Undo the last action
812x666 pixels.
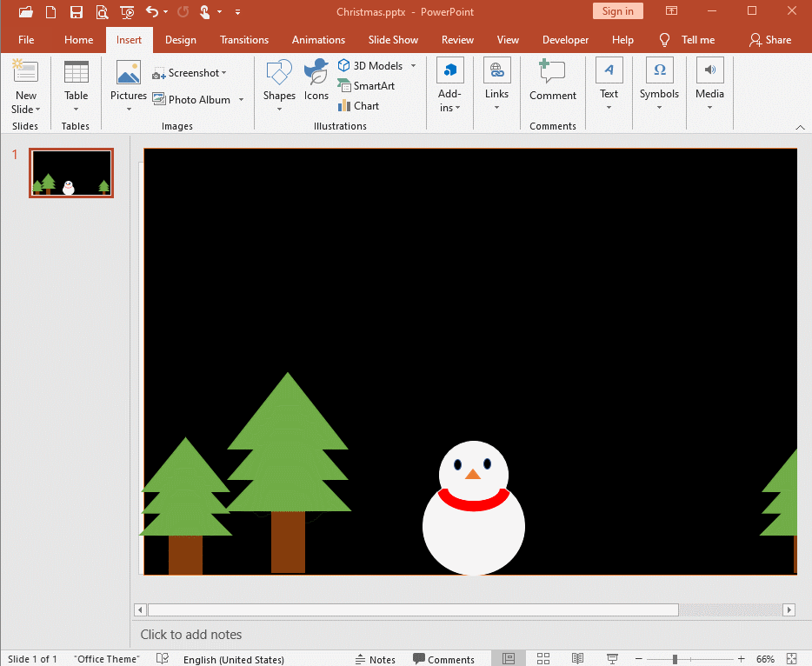(x=152, y=11)
